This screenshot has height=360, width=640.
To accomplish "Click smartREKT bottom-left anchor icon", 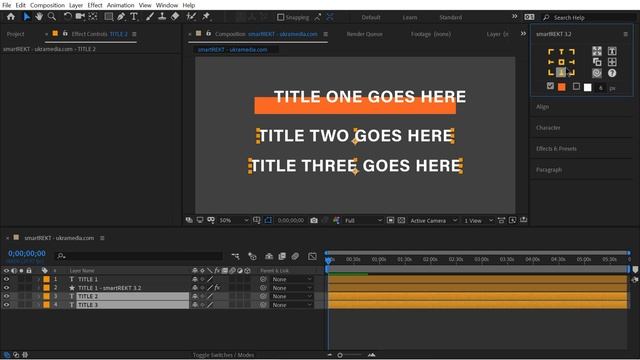I will 551,73.
